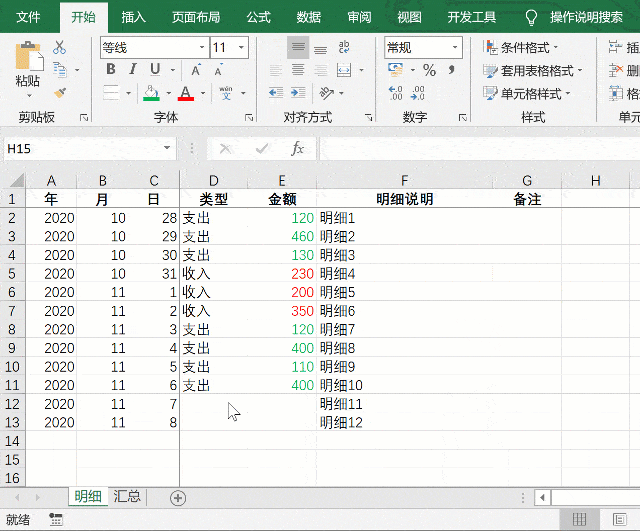
Task: Click 操作说明搜索 Tell Me search box
Action: [586, 17]
